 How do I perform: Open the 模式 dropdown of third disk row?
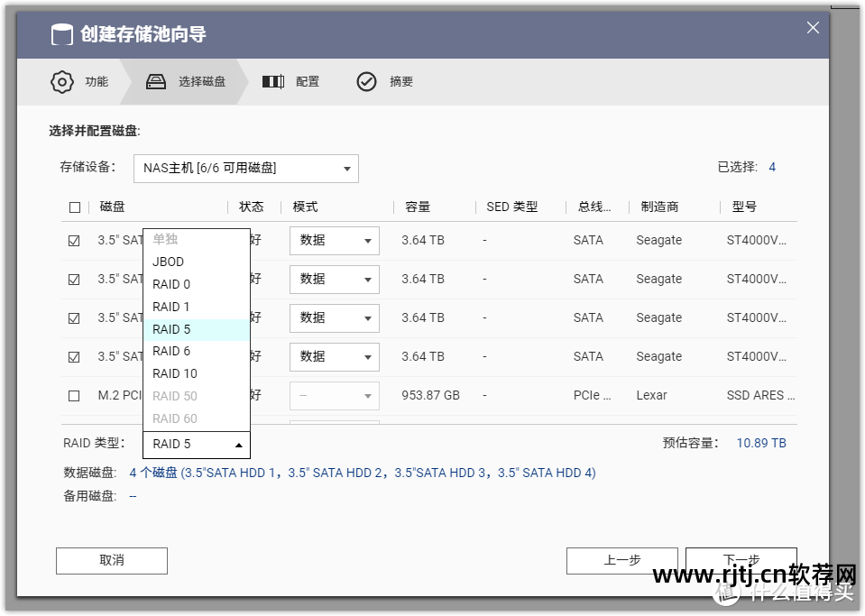pos(335,318)
